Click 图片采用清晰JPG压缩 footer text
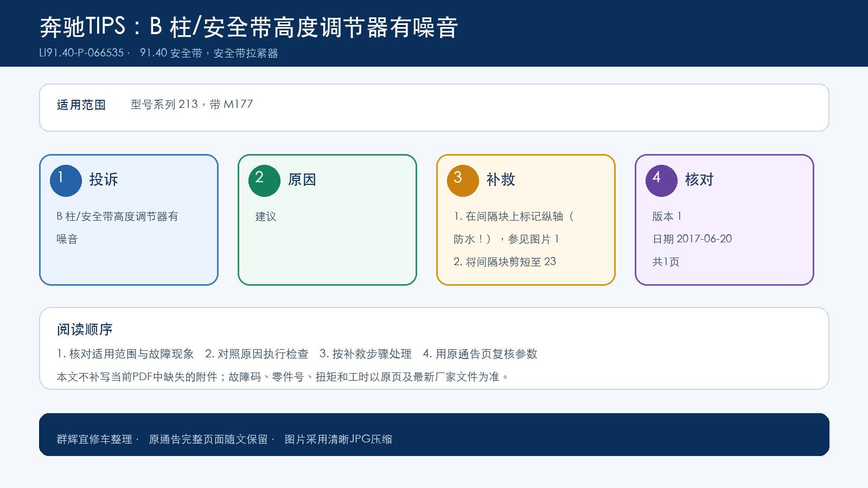 point(339,439)
